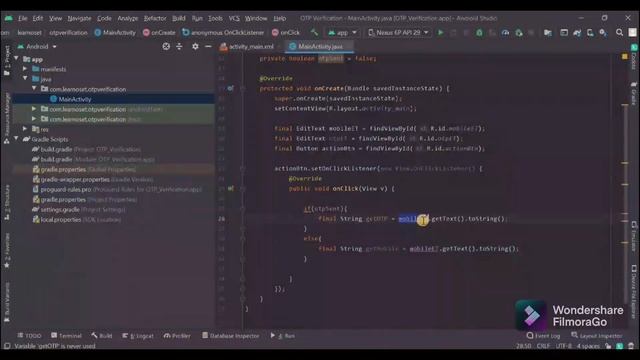This screenshot has height=360, width=640.
Task: Open Search Everywhere magnifier icon
Action: pyautogui.click(x=619, y=32)
